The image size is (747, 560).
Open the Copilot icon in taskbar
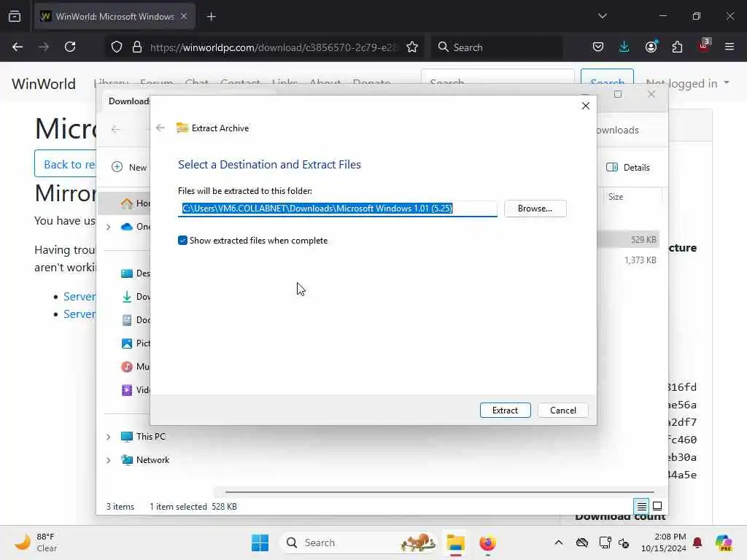click(x=724, y=542)
